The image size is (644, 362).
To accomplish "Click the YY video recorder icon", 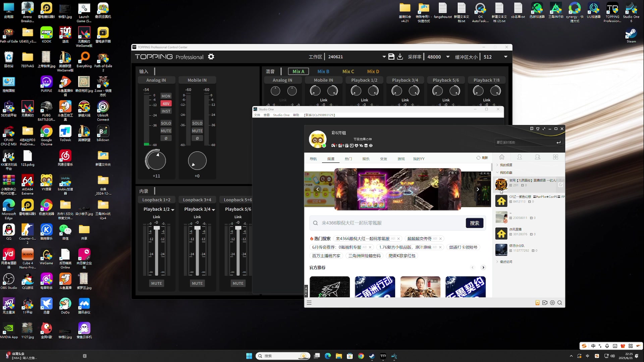I will coord(545,303).
